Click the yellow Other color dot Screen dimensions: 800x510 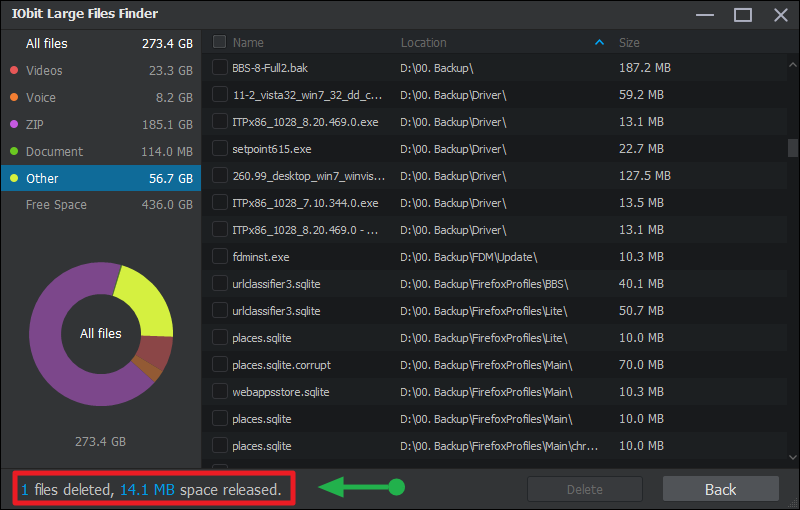click(13, 179)
